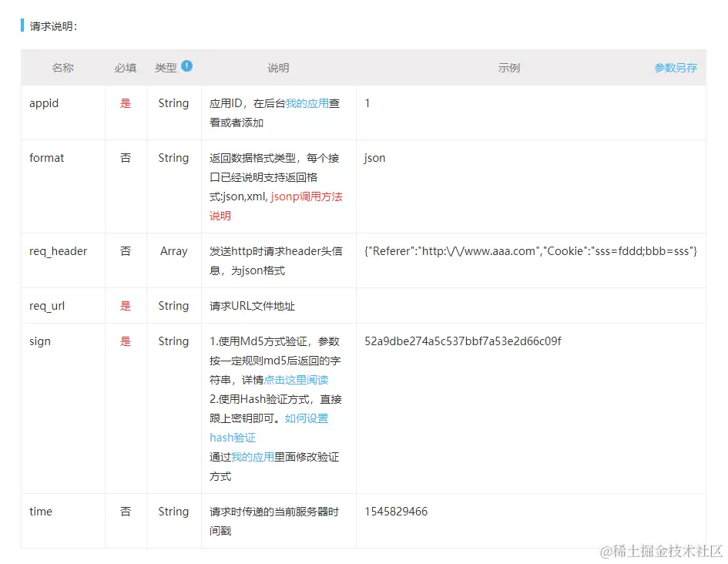Viewport: 728px width, 564px height.
Task: Open 我的应用 link in appid description
Action: (307, 103)
